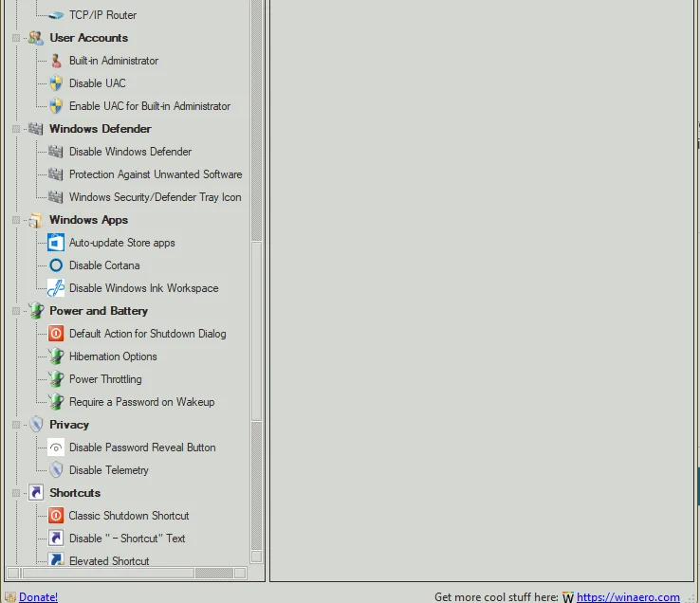
Task: Click the Auto-update Store apps store icon
Action: click(56, 243)
